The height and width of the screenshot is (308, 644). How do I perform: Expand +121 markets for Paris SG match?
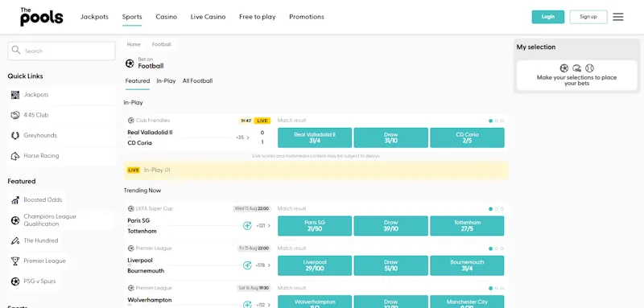pos(263,225)
